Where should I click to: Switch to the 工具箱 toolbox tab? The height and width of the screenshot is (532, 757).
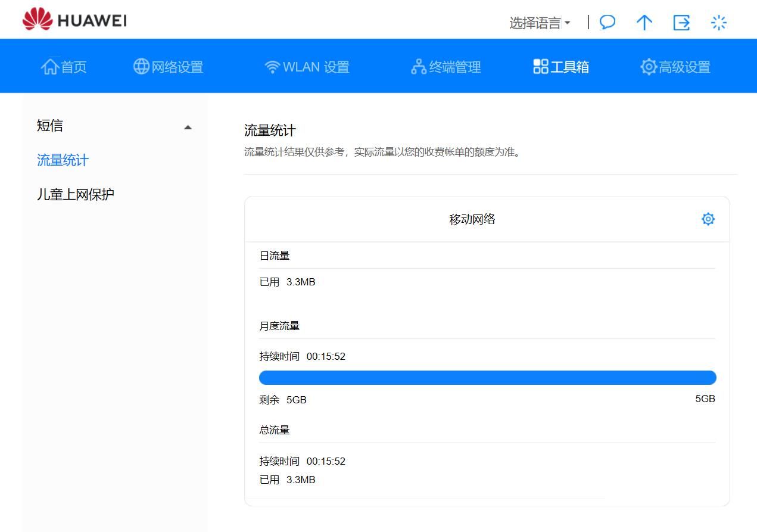coord(561,67)
